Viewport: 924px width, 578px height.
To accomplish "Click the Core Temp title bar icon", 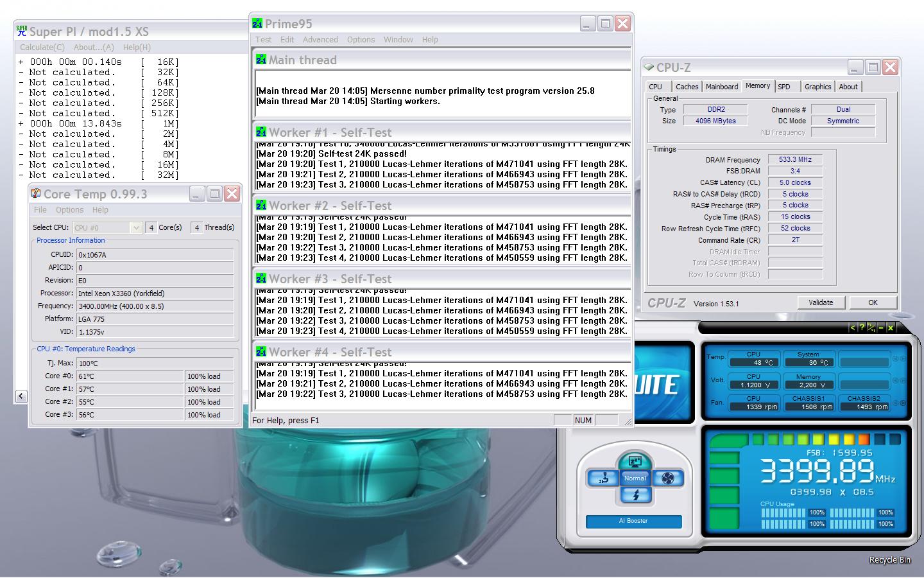I will [x=37, y=193].
